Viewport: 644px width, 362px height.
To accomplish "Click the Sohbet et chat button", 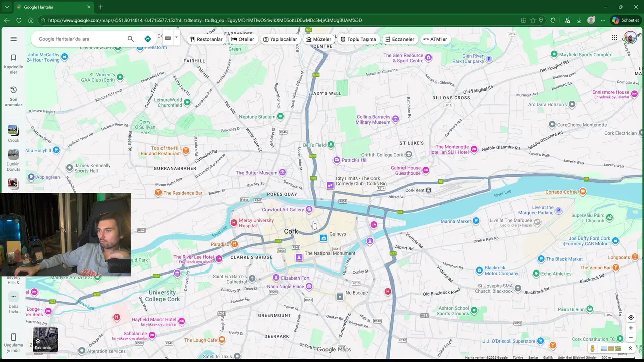I will coord(625,20).
